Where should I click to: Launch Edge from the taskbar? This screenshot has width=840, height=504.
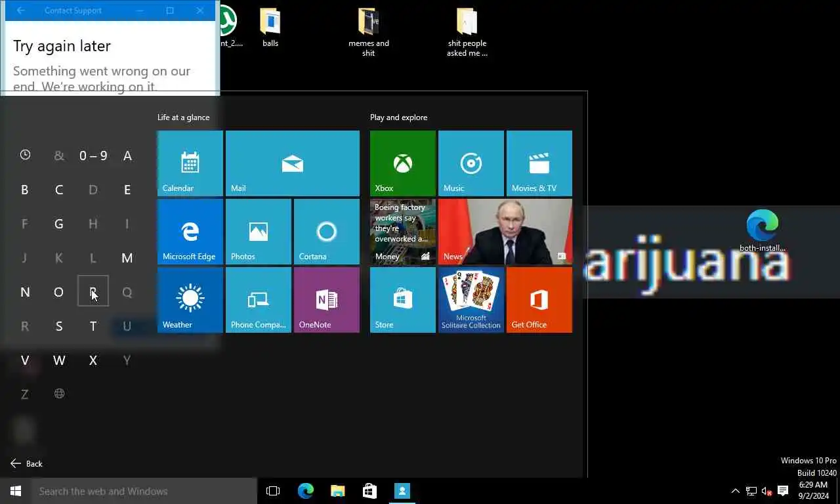pos(306,491)
